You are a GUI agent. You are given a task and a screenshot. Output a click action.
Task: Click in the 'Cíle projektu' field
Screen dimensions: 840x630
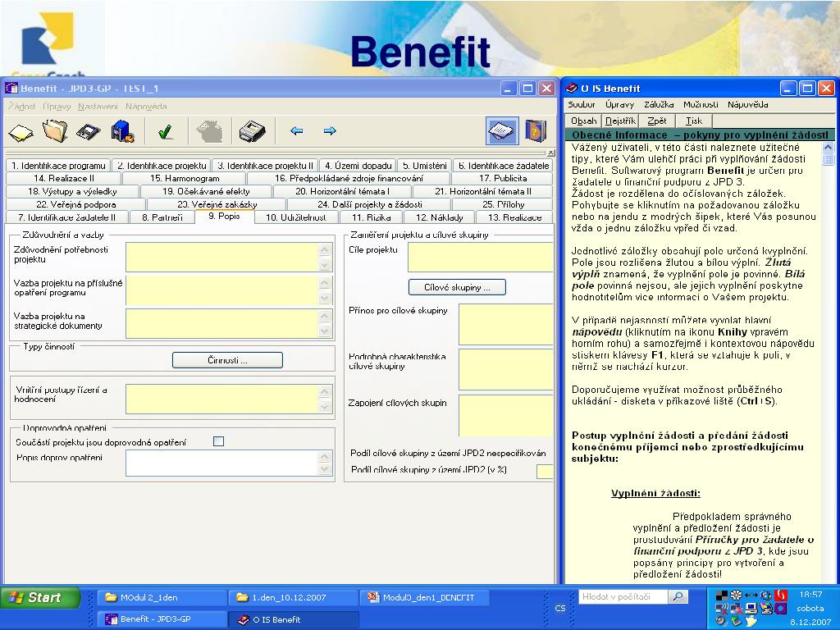pos(481,257)
